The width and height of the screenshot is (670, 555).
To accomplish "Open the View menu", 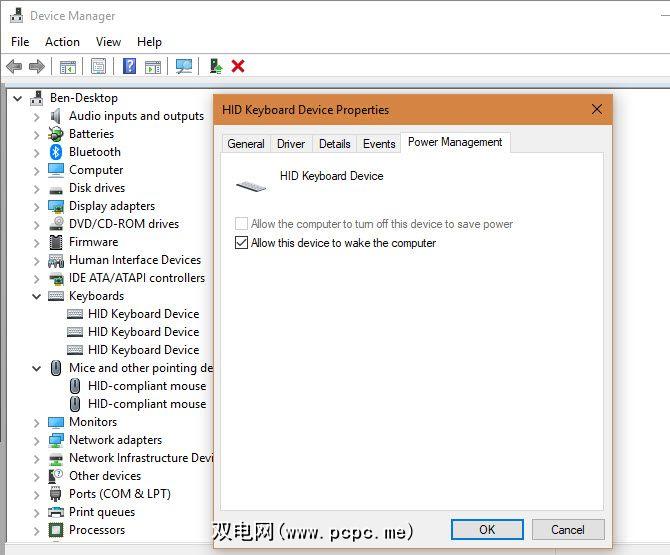I will click(x=108, y=42).
